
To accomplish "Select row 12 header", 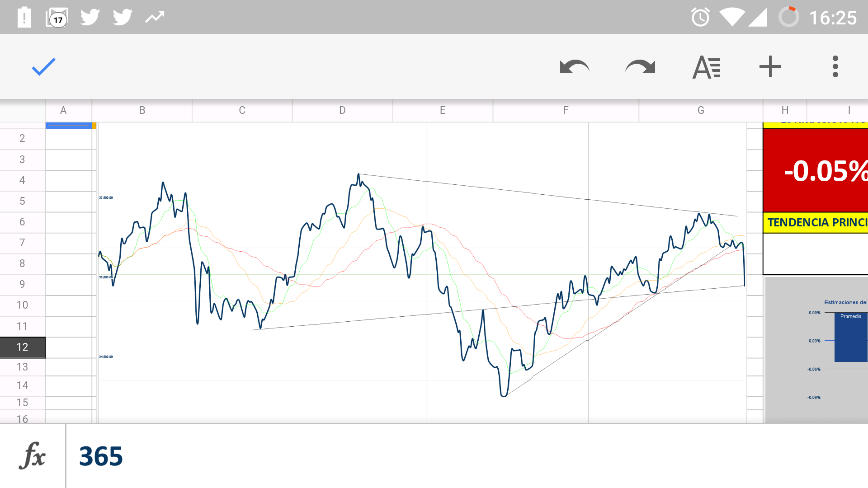I will (22, 347).
